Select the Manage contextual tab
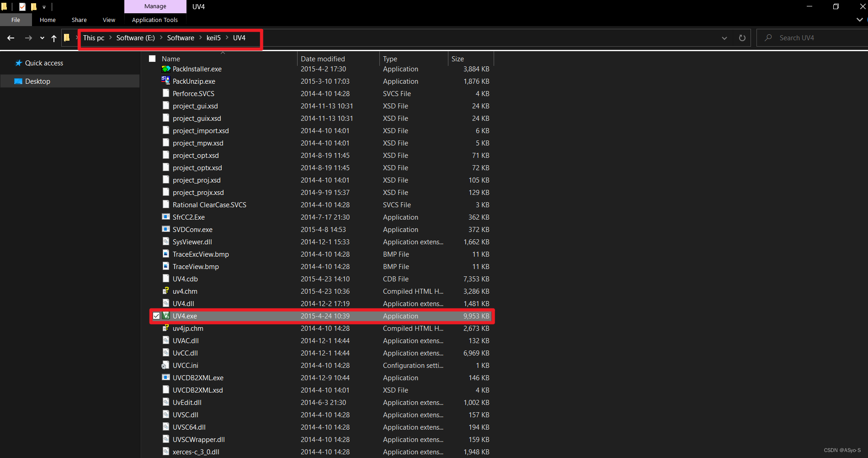 155,6
